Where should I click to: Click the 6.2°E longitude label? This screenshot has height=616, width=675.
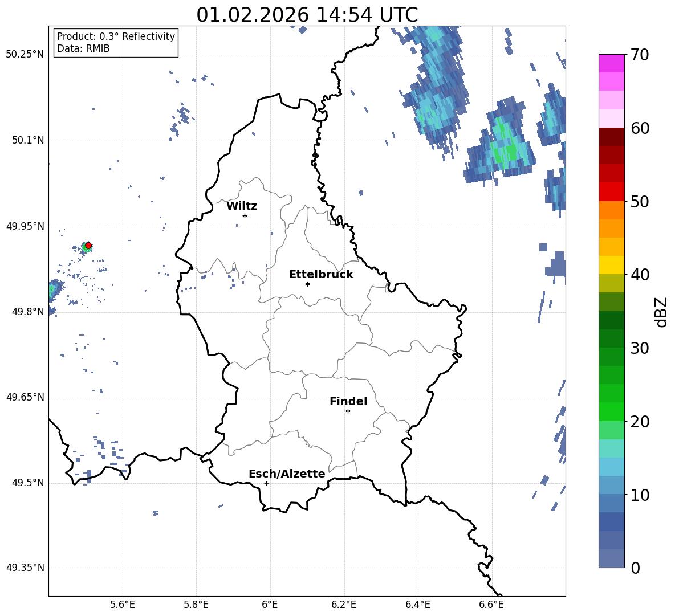pyautogui.click(x=344, y=605)
